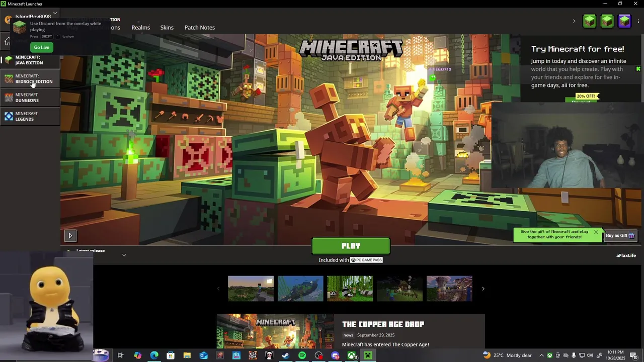Expand the account dropdown next to IslandBoy6098
The image size is (644, 362).
[x=55, y=13]
